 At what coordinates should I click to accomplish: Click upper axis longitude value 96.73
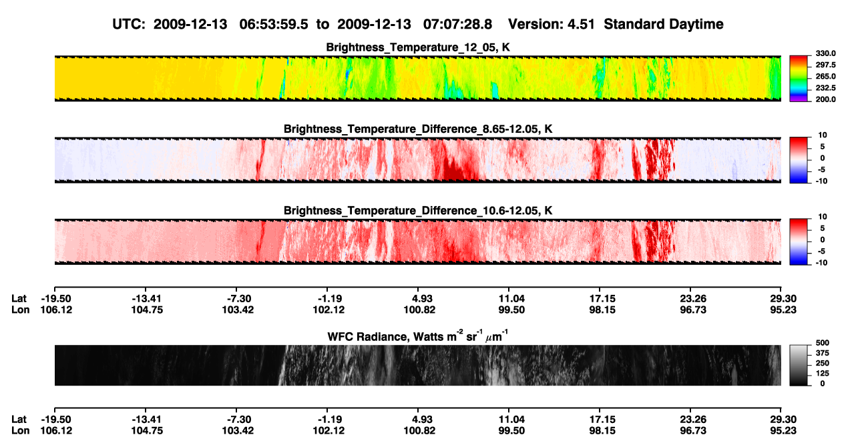(692, 310)
